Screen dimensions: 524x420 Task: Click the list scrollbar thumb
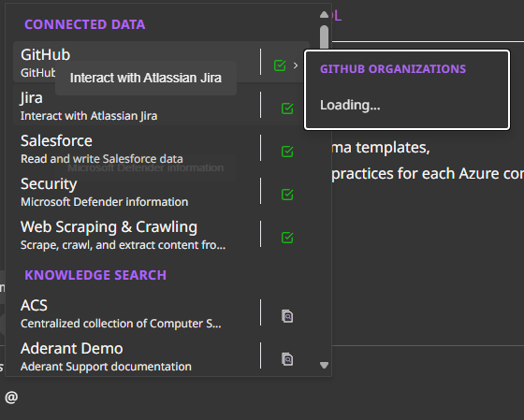324,37
